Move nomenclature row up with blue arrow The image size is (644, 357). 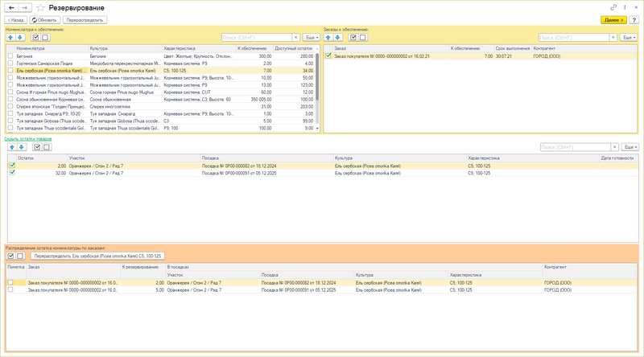10,37
